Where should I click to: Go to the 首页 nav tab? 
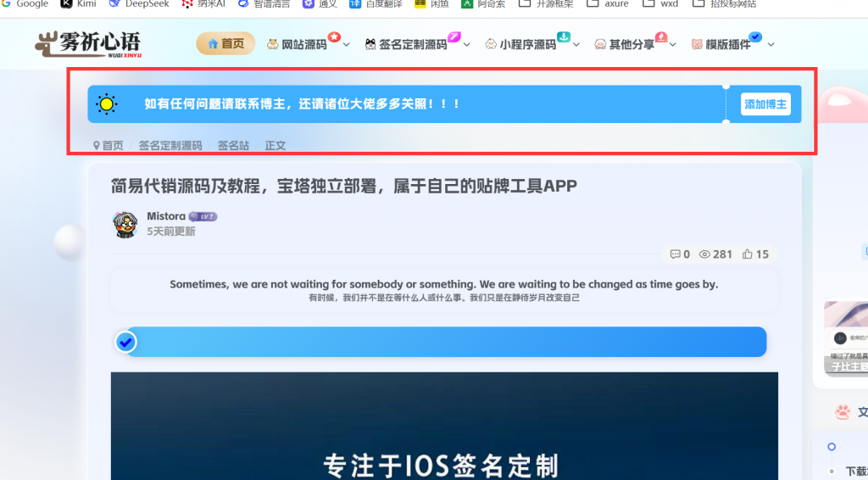pos(225,44)
